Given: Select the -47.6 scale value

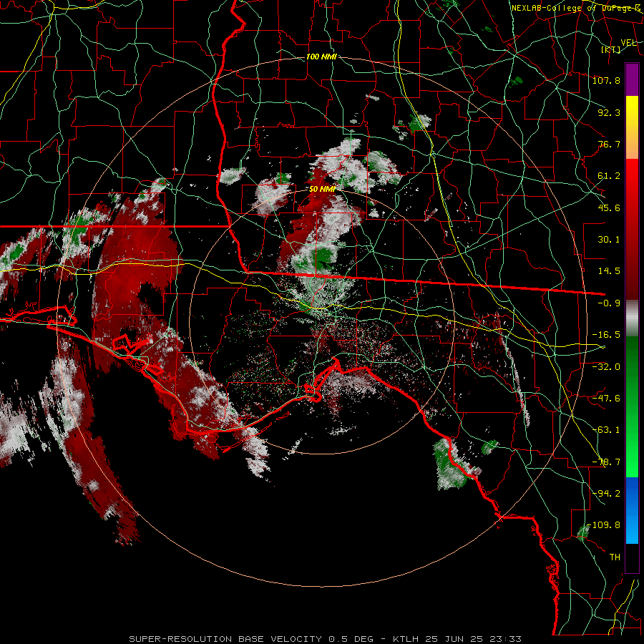Looking at the screenshot, I should pyautogui.click(x=606, y=399).
